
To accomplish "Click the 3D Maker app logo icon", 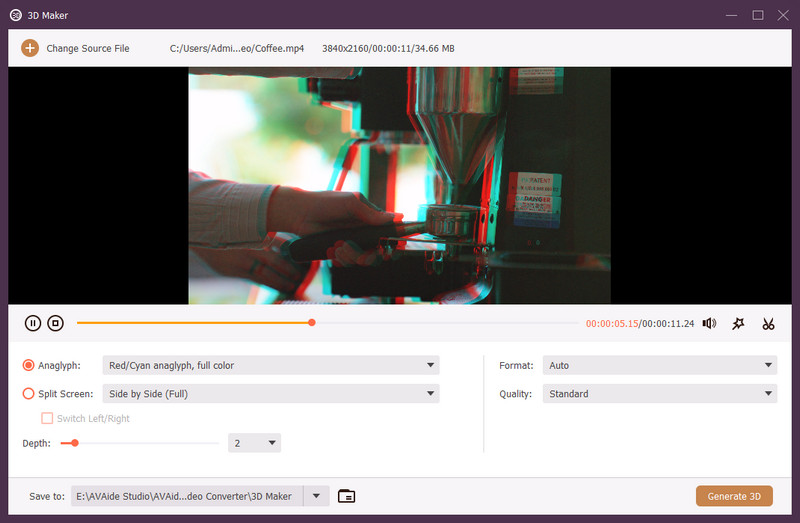I will [x=16, y=15].
